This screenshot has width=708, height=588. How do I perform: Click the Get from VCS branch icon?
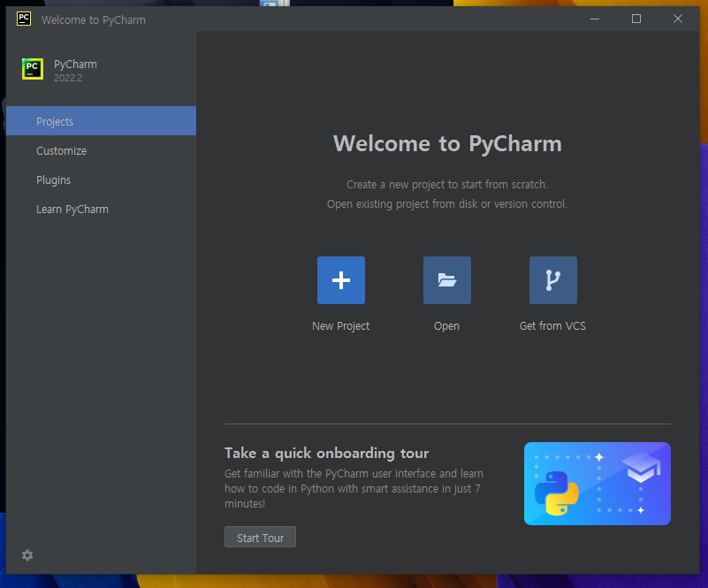(x=553, y=280)
